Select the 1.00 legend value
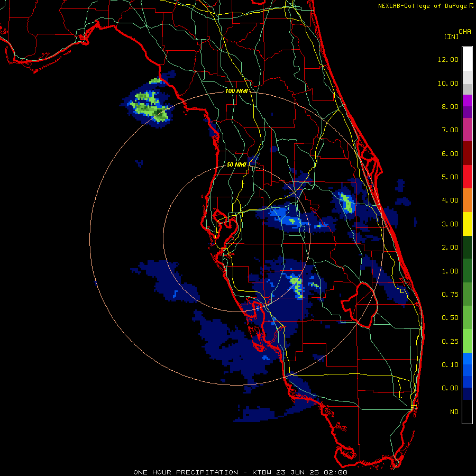Image resolution: width=476 pixels, height=476 pixels. [x=450, y=271]
